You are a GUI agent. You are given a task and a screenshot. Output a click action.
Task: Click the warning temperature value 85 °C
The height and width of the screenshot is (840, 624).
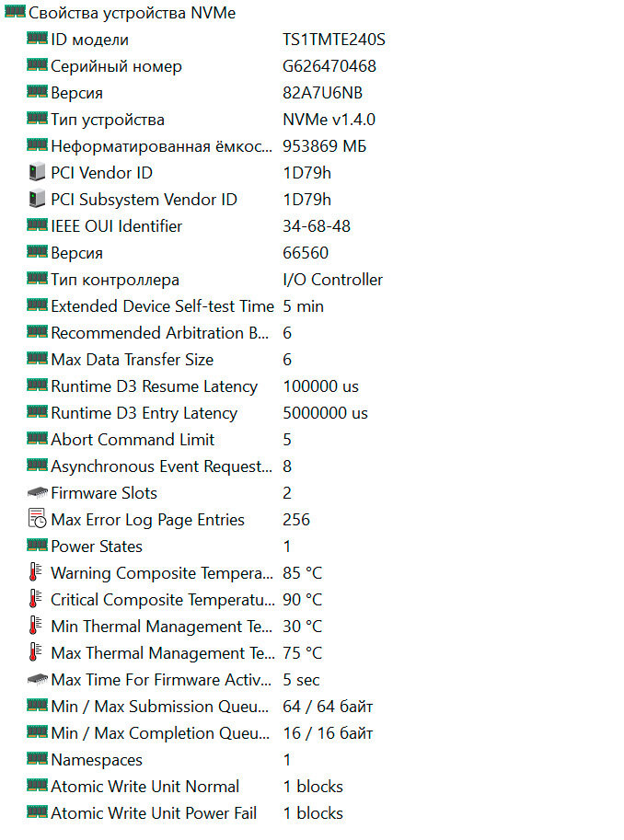coord(303,573)
